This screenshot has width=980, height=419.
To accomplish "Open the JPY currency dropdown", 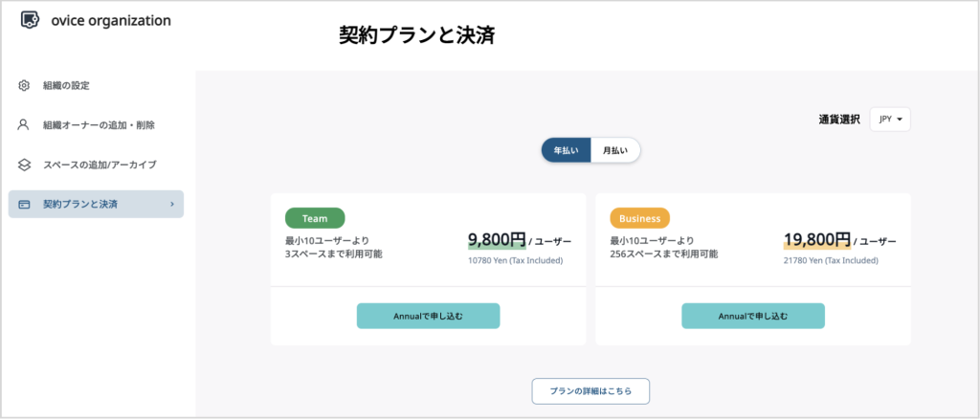I will [890, 120].
